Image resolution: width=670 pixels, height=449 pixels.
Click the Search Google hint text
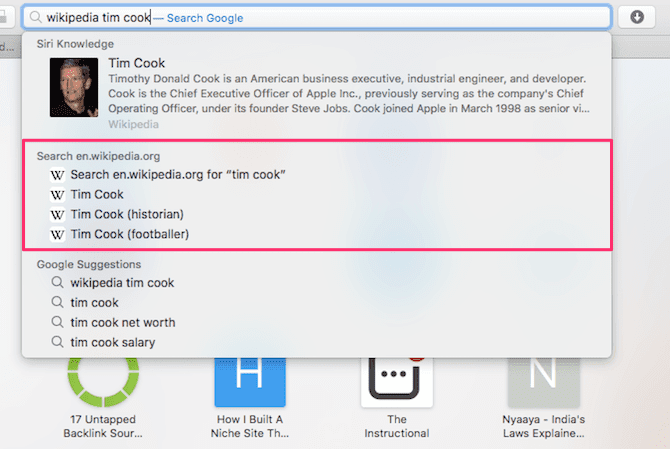tap(205, 18)
